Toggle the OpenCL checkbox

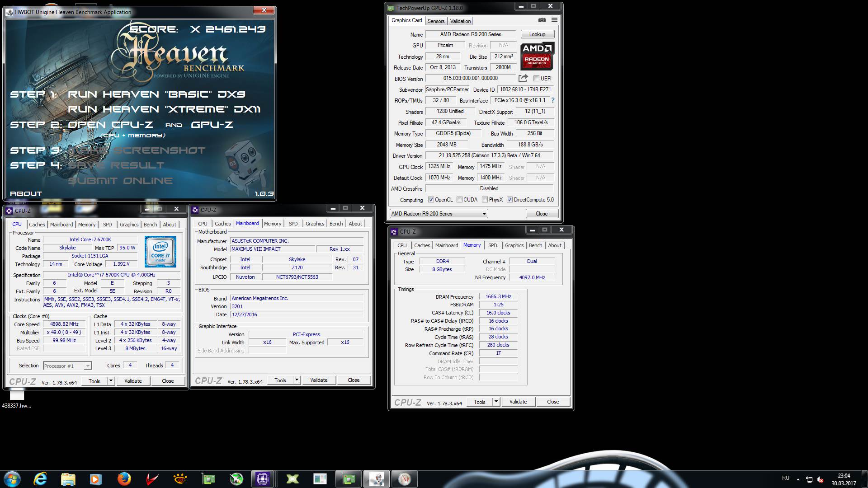click(x=431, y=200)
